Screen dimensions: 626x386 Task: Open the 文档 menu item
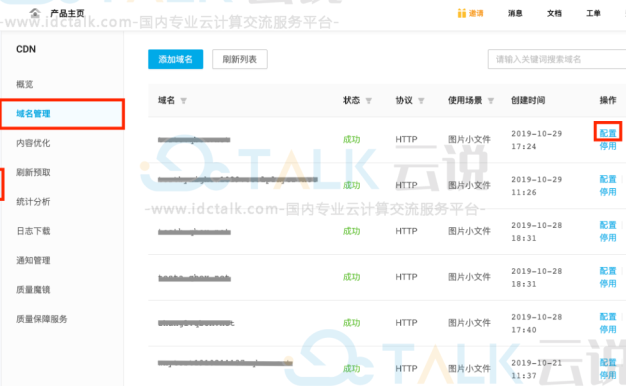pos(554,13)
